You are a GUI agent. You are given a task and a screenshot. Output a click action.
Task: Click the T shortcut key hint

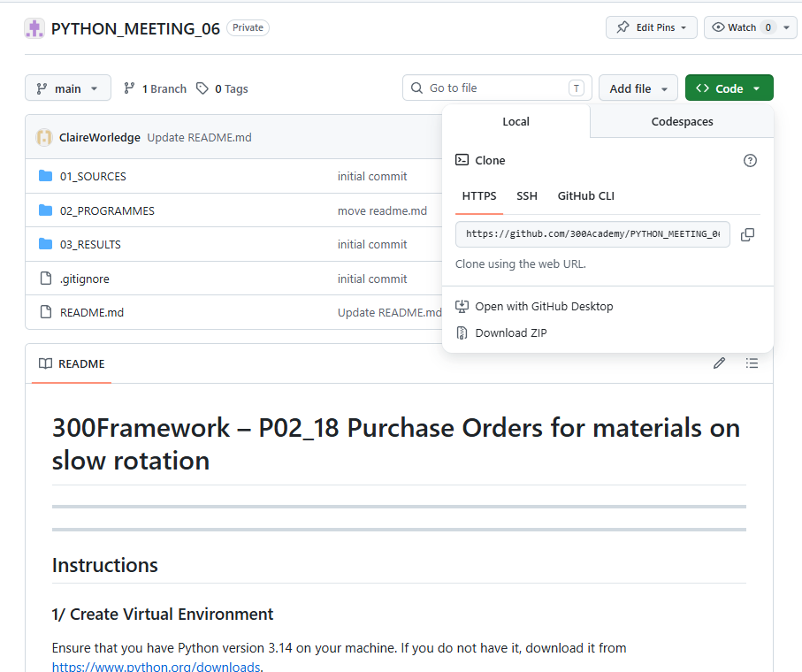(x=577, y=88)
